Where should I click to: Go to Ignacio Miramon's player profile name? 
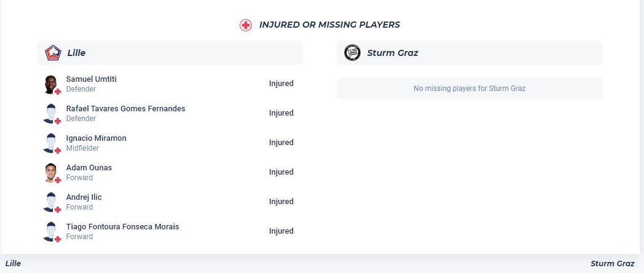point(96,138)
